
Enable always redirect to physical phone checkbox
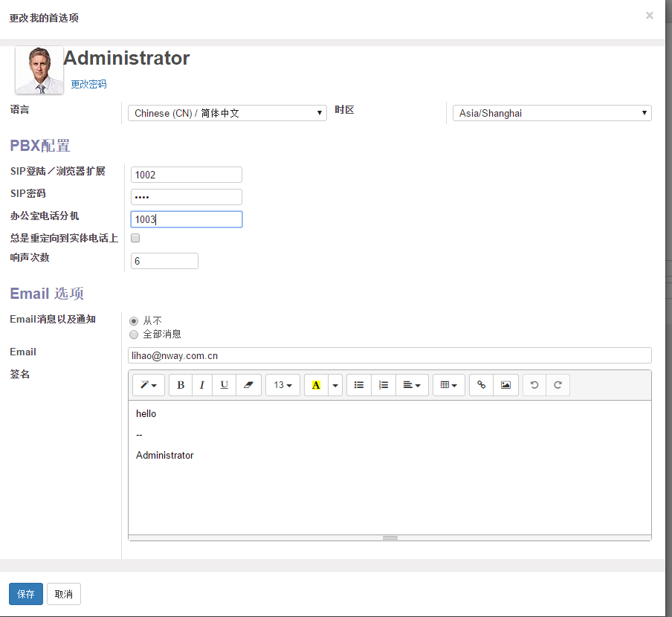pyautogui.click(x=135, y=239)
